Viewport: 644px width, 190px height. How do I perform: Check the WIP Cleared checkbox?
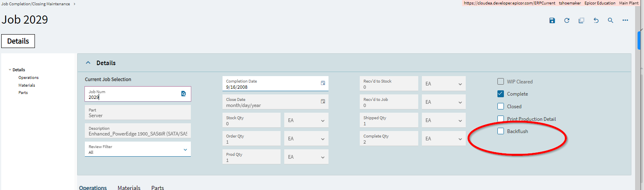501,81
